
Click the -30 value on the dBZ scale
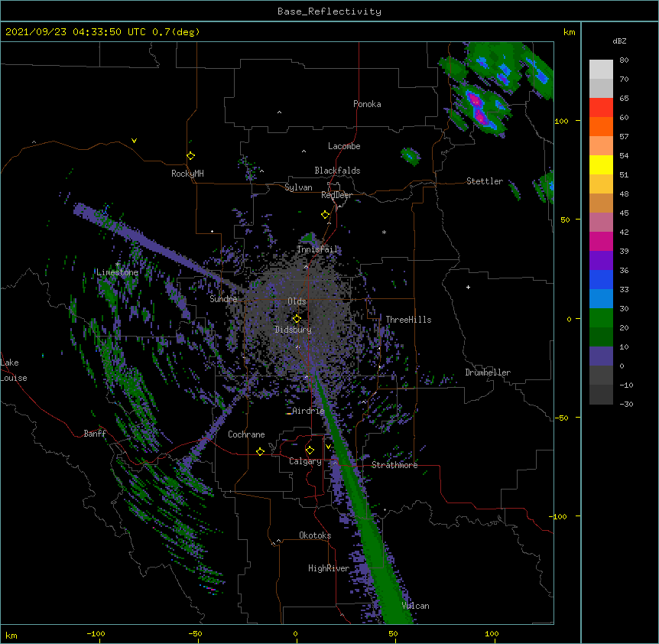[626, 404]
